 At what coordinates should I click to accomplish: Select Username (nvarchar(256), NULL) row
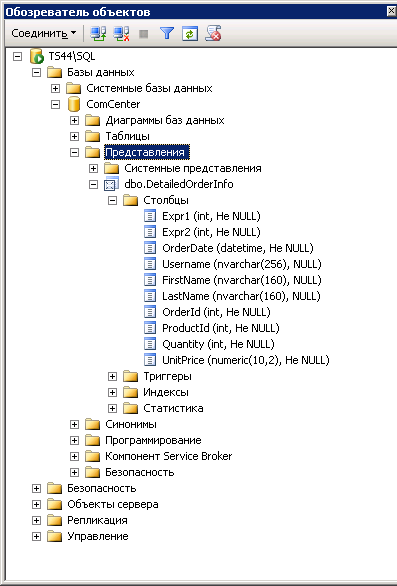[241, 264]
